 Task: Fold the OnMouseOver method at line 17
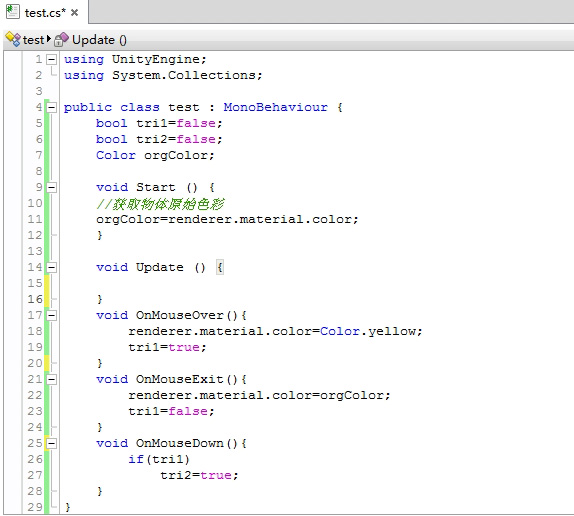point(52,315)
